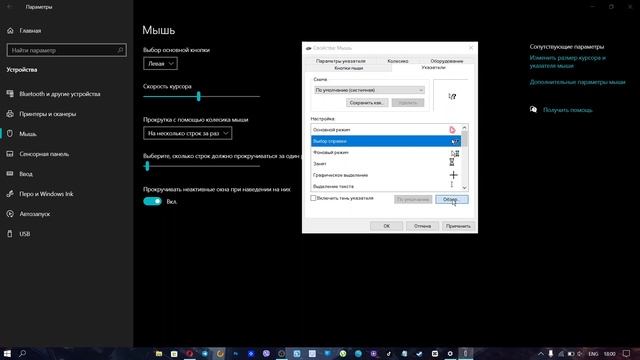The image size is (640, 360).
Task: Open Дополнительные параметры мыши link
Action: coord(577,82)
